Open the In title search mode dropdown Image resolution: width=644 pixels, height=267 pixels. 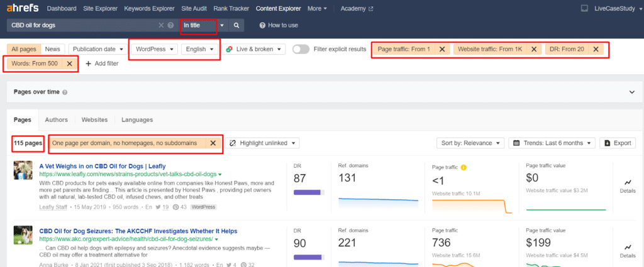click(204, 25)
